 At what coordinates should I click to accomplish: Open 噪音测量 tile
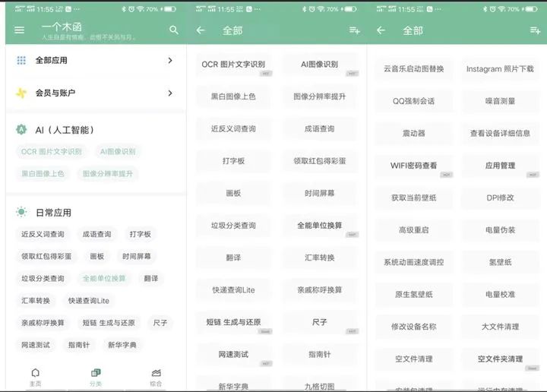pyautogui.click(x=500, y=101)
